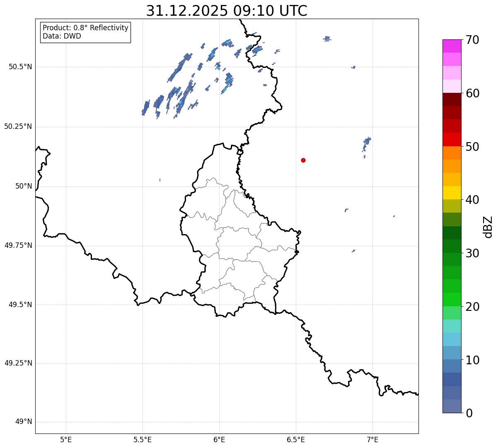Click the dBZ colorbar axis label

(x=488, y=227)
